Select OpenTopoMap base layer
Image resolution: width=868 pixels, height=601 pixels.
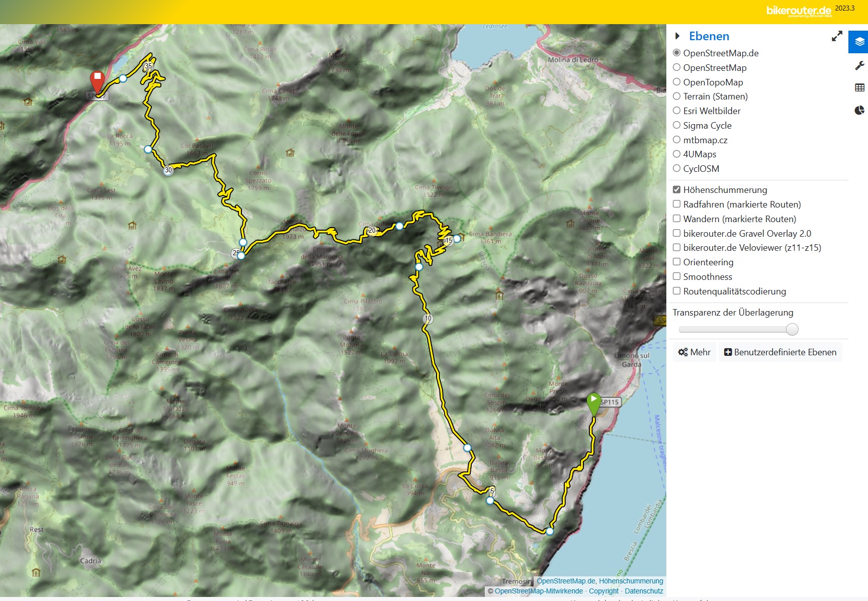click(x=677, y=82)
